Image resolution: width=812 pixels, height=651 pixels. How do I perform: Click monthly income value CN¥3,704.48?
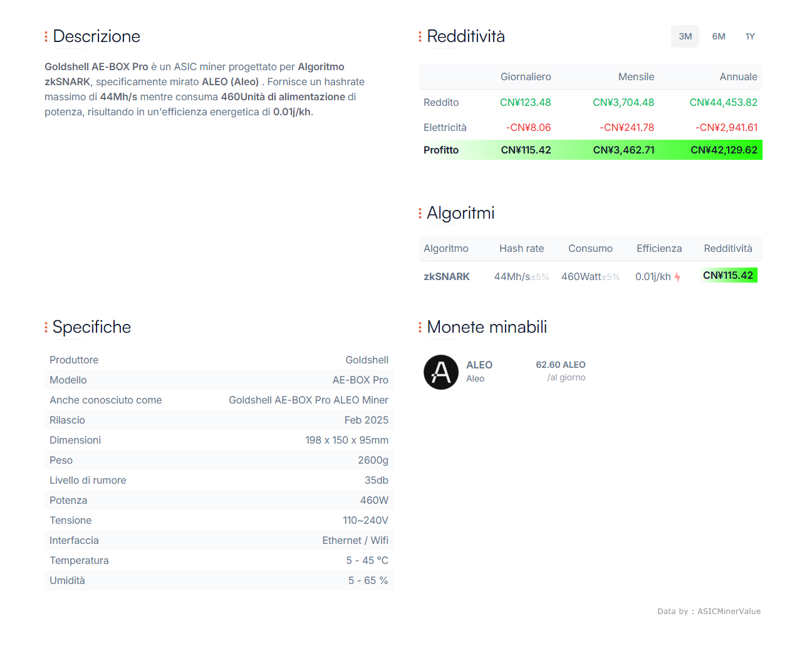(623, 102)
